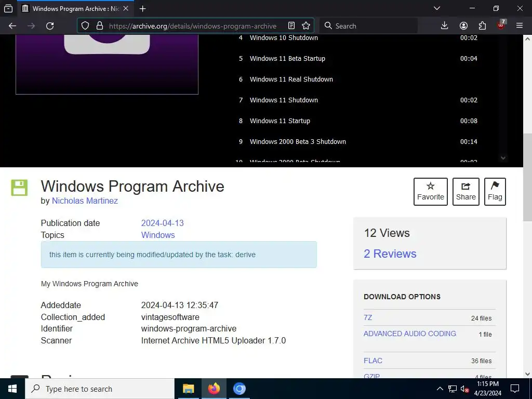This screenshot has width=532, height=399.
Task: Play track 8 Windows 11 Startup
Action: tap(357, 121)
